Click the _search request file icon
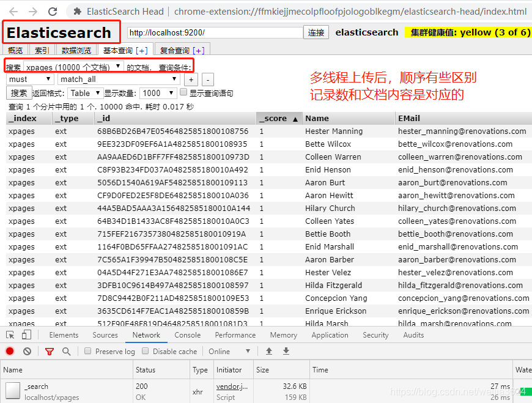532x403 pixels. point(13,390)
